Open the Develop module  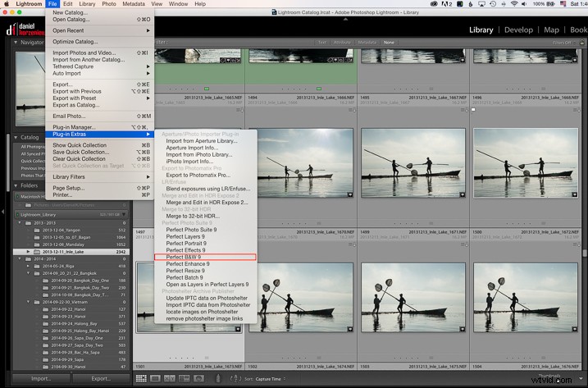pyautogui.click(x=517, y=29)
